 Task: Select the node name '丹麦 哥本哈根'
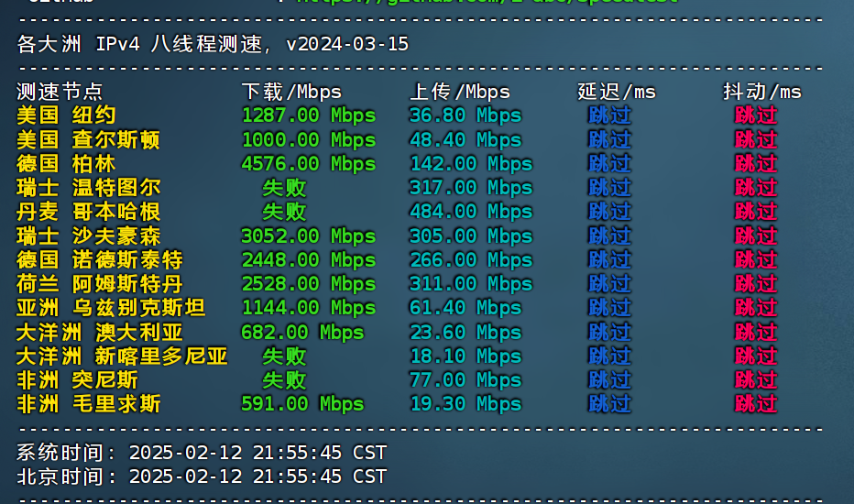(88, 212)
